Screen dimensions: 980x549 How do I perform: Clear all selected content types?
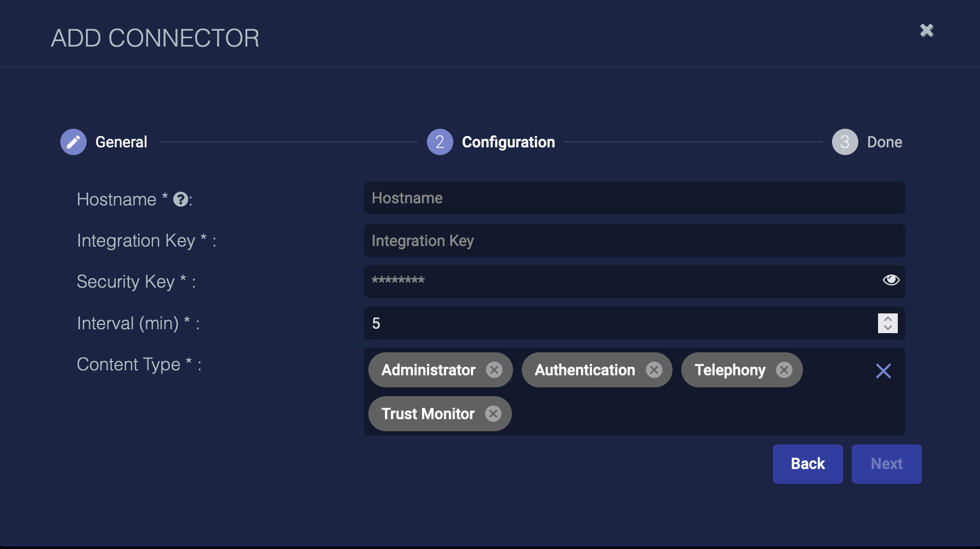(x=883, y=371)
